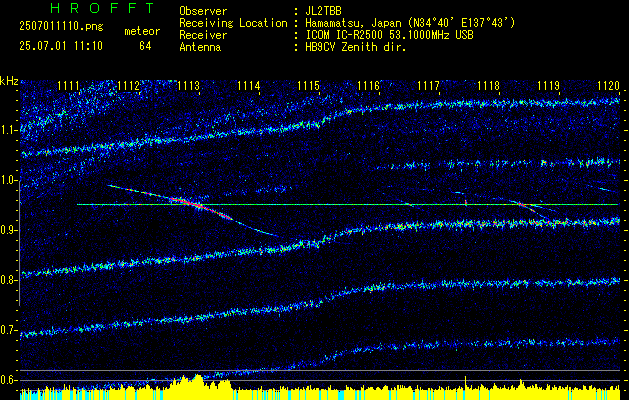Image resolution: width=629 pixels, height=400 pixels.
Task: Click the green horizontal carrier line
Action: click(x=347, y=205)
